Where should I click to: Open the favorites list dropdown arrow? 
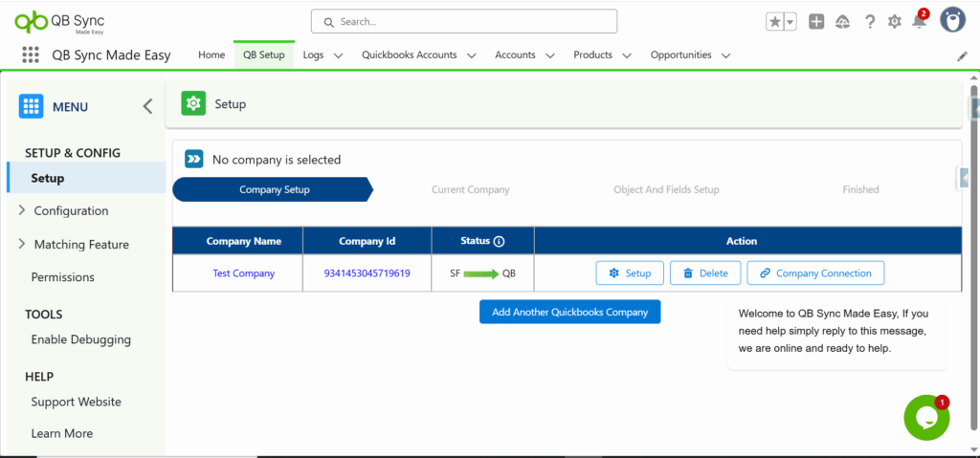(x=791, y=22)
